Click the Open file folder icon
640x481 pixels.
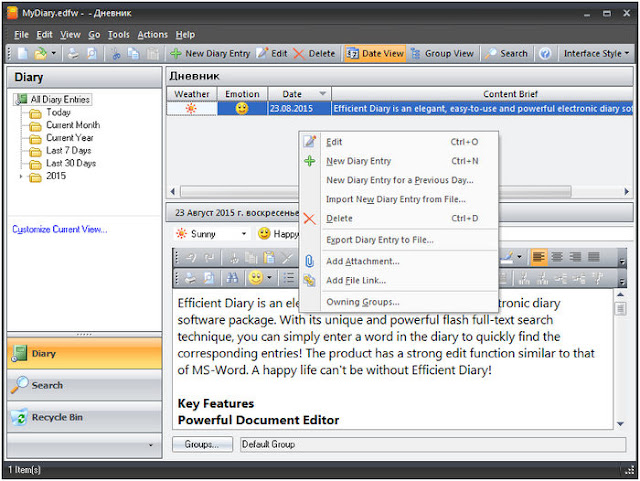[40, 53]
